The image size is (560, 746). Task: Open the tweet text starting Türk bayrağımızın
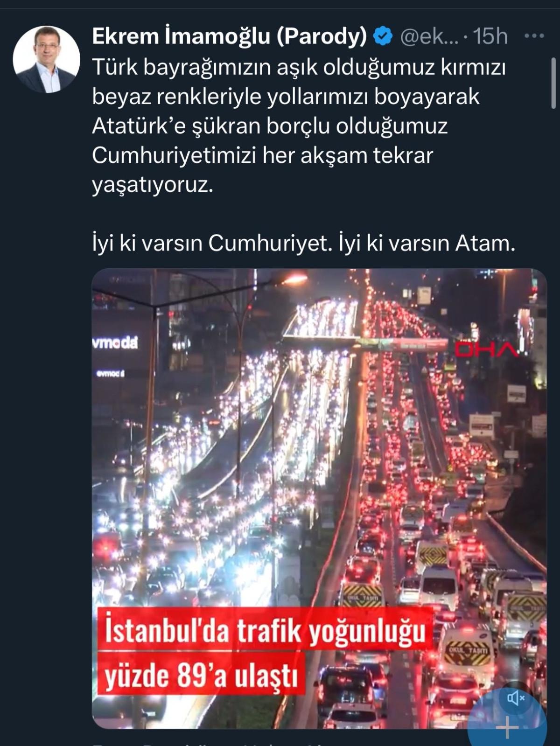pyautogui.click(x=299, y=126)
